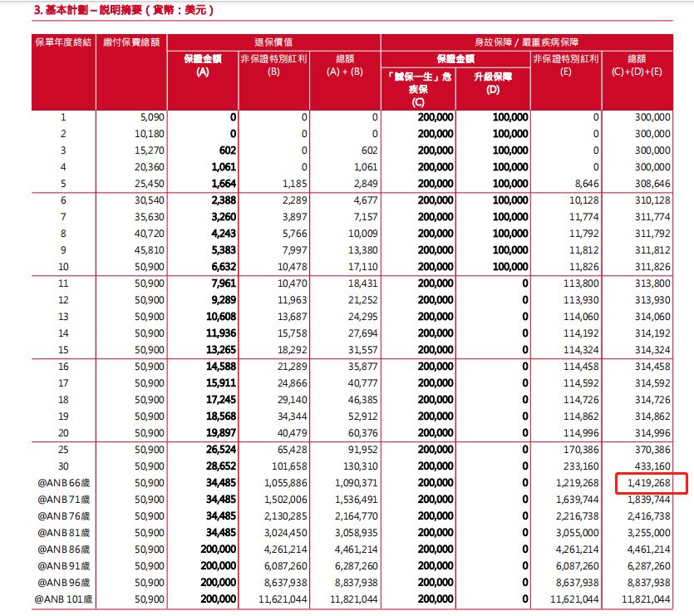694x616 pixels.
Task: Click the 升級保障 (D) header
Action: (x=493, y=83)
